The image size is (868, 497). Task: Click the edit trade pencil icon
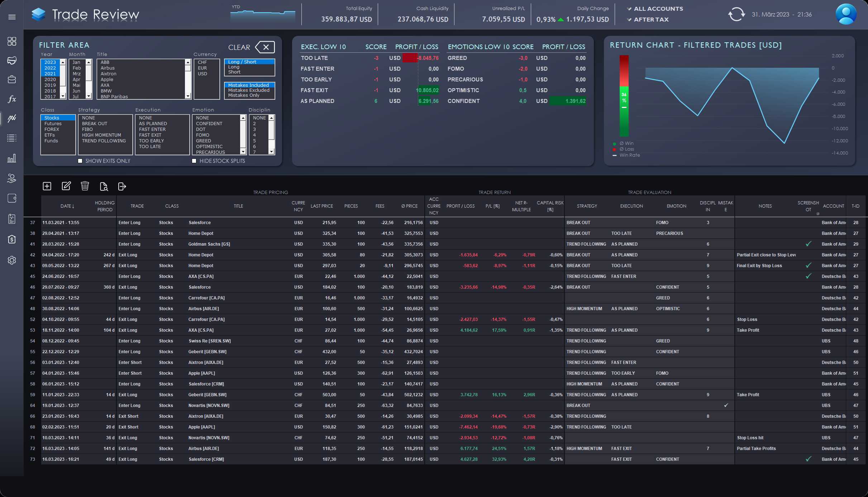point(66,186)
